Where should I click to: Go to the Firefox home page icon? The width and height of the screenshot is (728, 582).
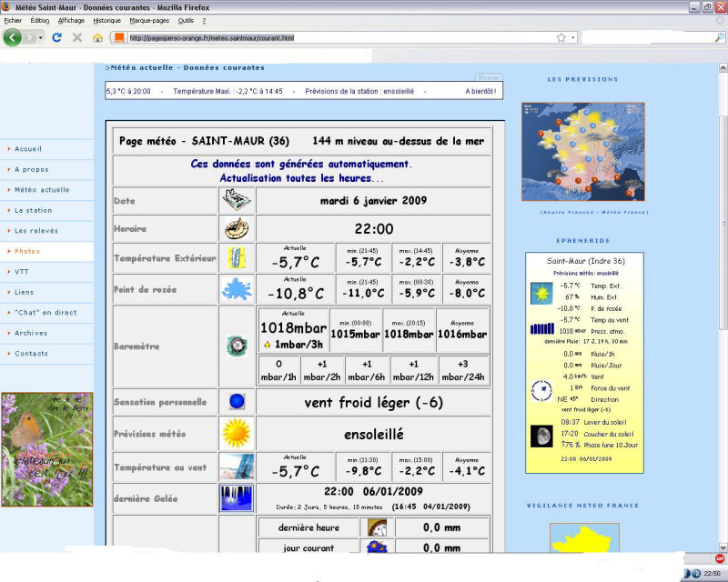(98, 38)
